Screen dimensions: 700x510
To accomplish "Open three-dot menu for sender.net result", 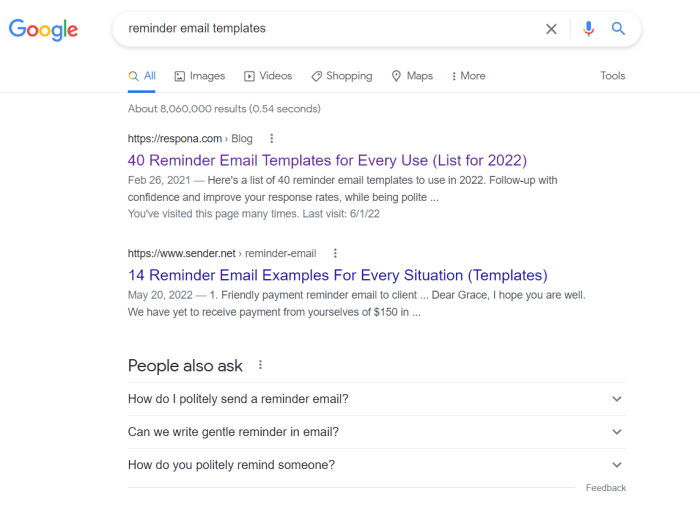I will click(335, 253).
